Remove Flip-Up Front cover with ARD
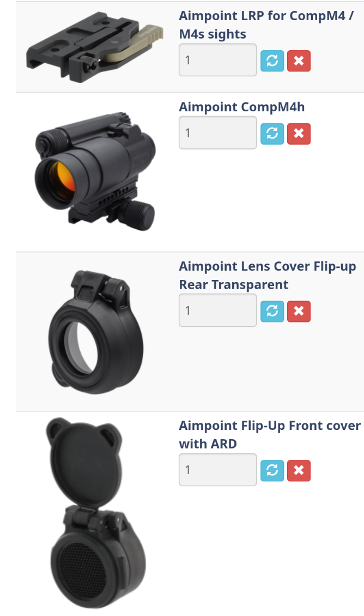Image resolution: width=364 pixels, height=616 pixels. (x=299, y=471)
